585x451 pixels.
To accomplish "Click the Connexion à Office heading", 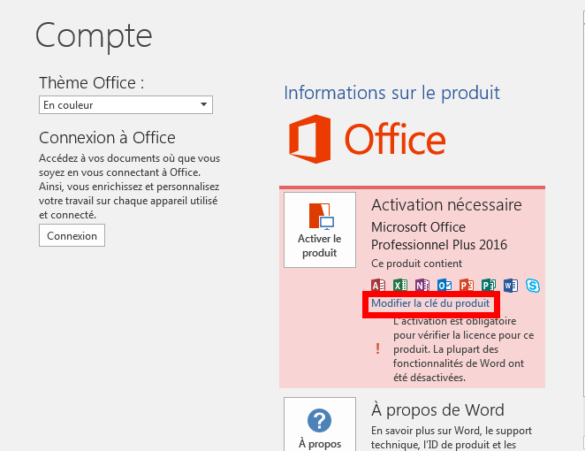I will (107, 138).
